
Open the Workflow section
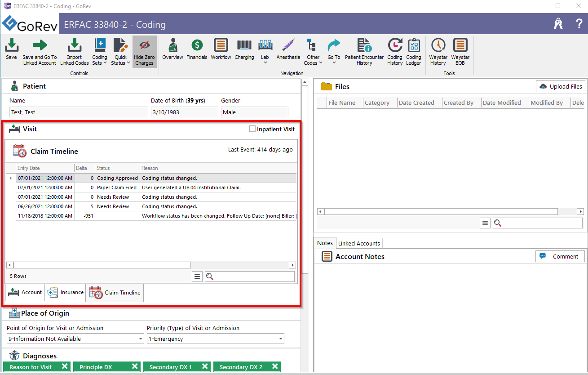[221, 49]
